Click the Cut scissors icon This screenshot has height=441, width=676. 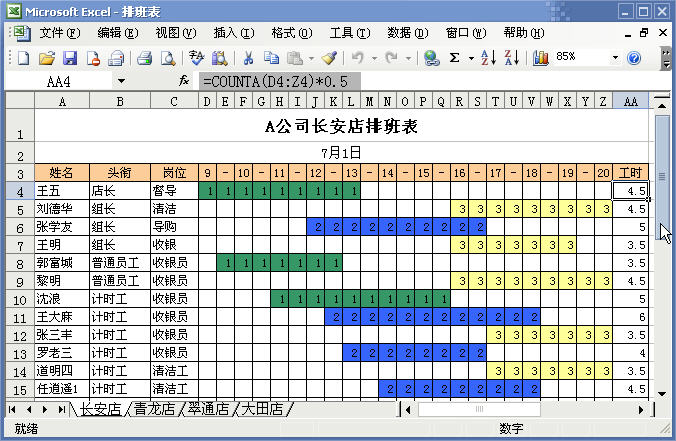pos(248,58)
